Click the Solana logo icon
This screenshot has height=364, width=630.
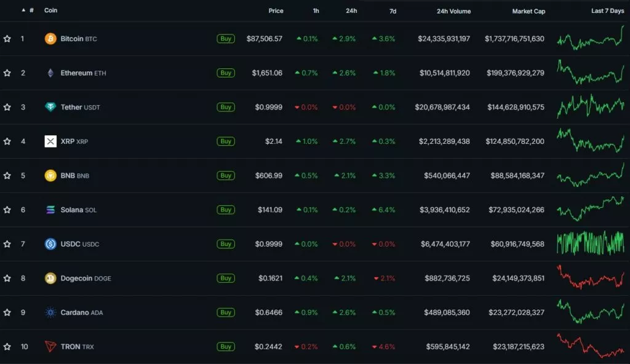tap(50, 210)
